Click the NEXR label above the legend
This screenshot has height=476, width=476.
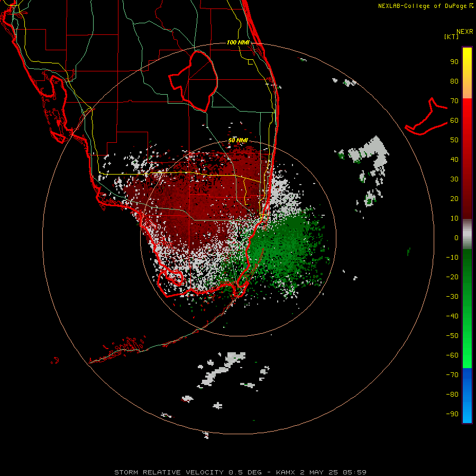click(465, 32)
